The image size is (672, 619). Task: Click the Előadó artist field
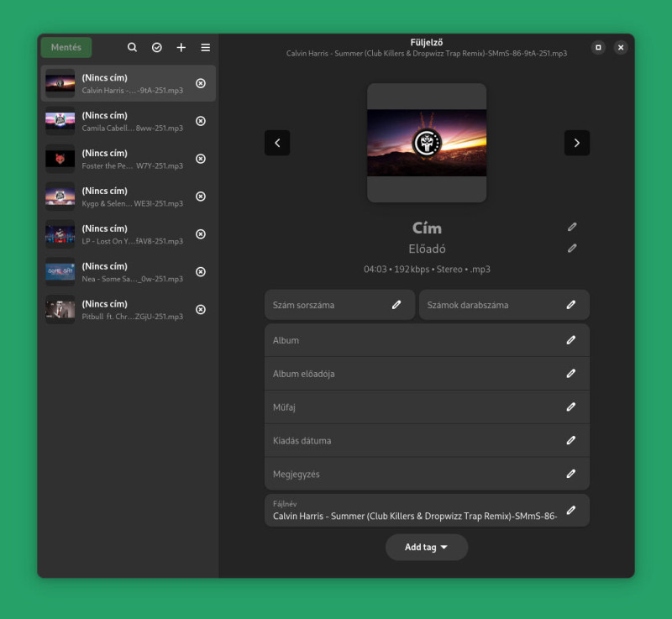point(427,249)
